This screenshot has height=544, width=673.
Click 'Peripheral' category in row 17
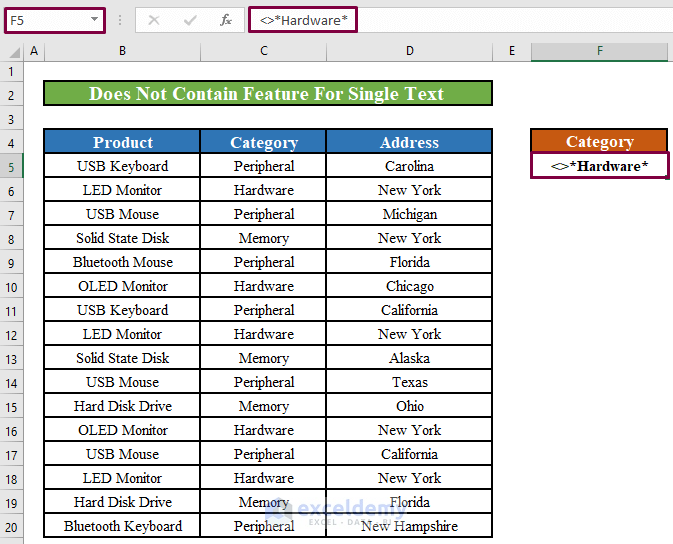(x=264, y=455)
